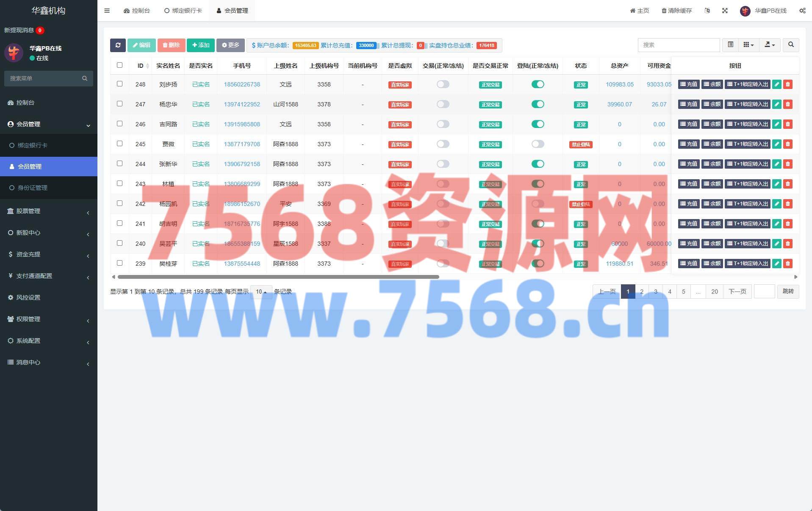This screenshot has height=511, width=812.
Task: Click the fullscreen toggle icon in header
Action: (x=725, y=11)
